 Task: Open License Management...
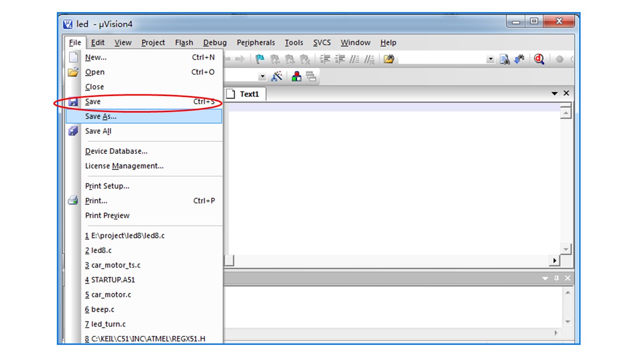(144, 166)
